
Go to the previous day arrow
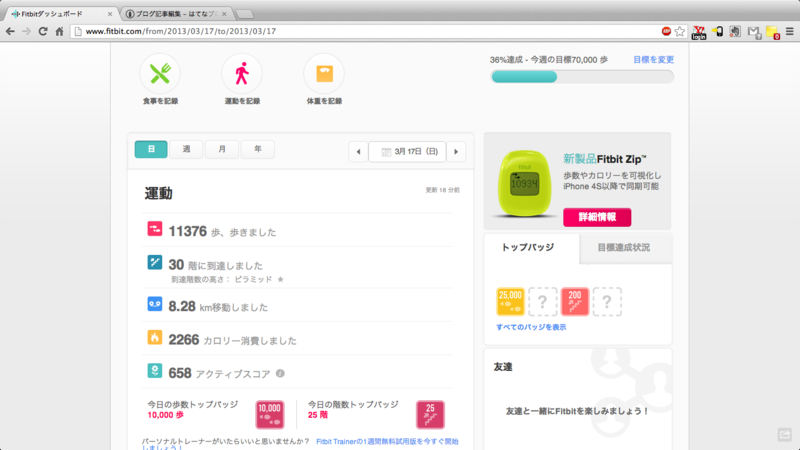click(358, 152)
